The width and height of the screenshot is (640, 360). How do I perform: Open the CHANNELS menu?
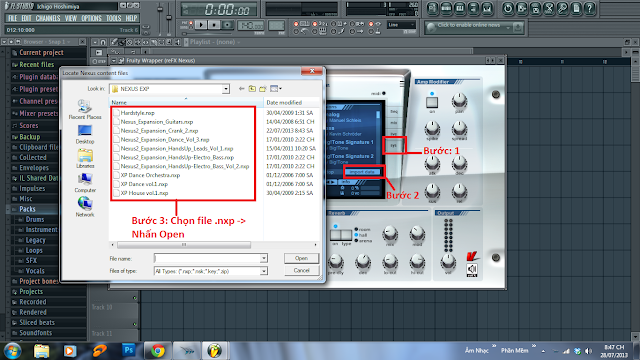(x=48, y=18)
